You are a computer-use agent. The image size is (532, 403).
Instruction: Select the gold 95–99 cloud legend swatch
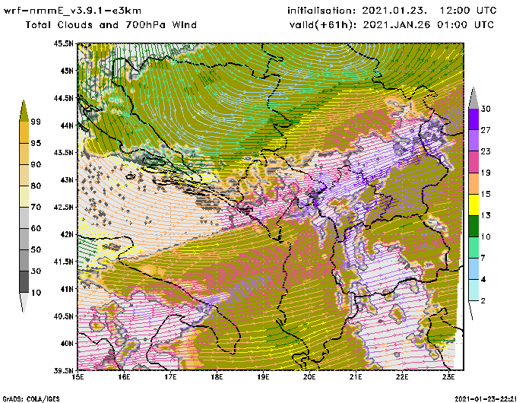(24, 132)
